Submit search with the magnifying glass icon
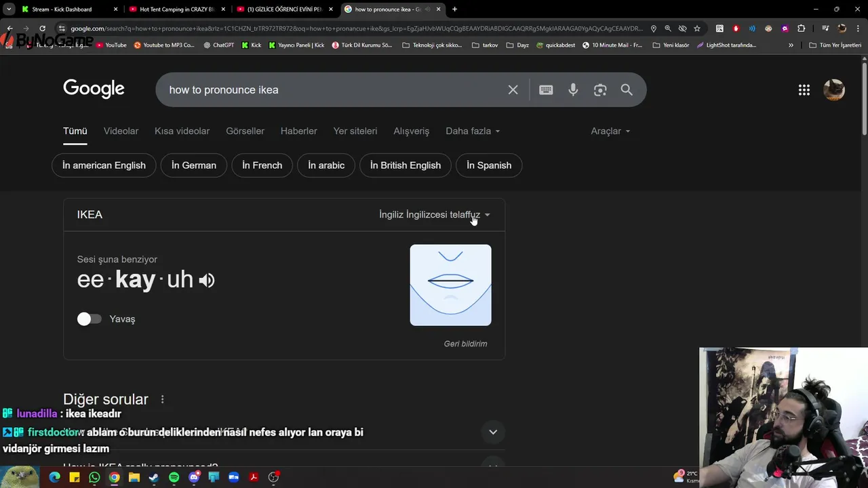The height and width of the screenshot is (488, 868). click(627, 89)
